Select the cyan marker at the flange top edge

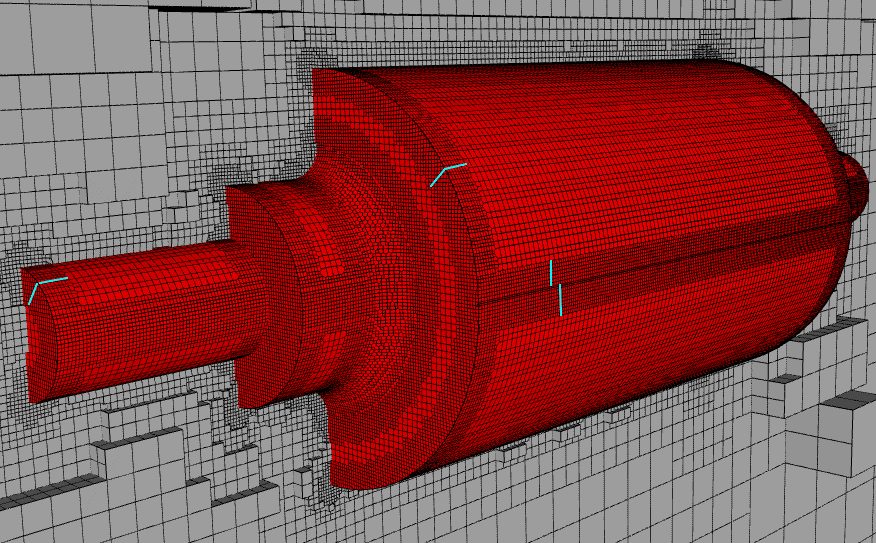(x=448, y=171)
